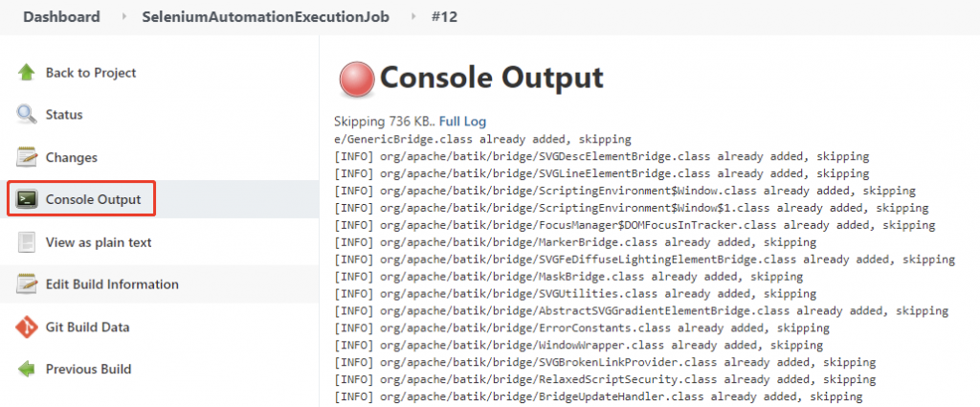Image resolution: width=980 pixels, height=407 pixels.
Task: Click the notepad icon for Edit Build Information
Action: [27, 284]
